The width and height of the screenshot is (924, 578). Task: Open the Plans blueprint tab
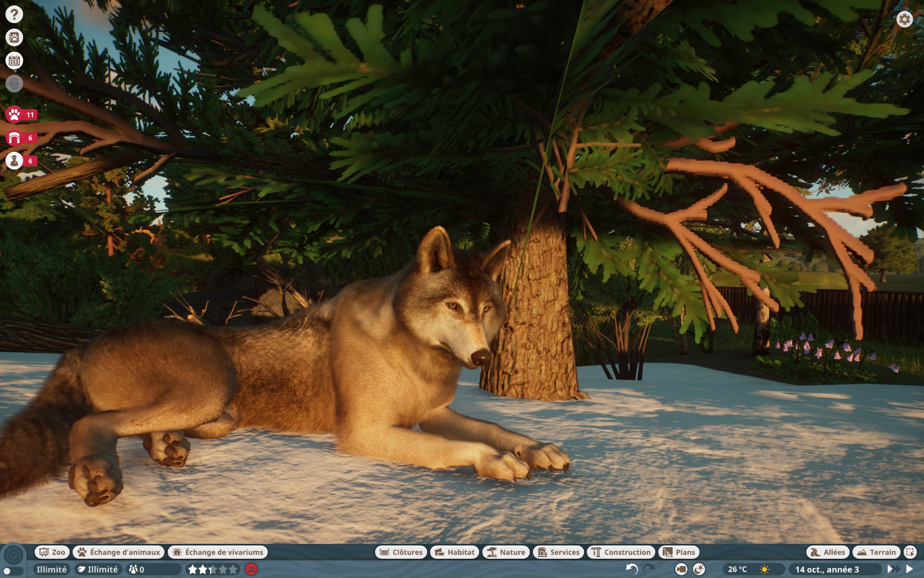[679, 552]
